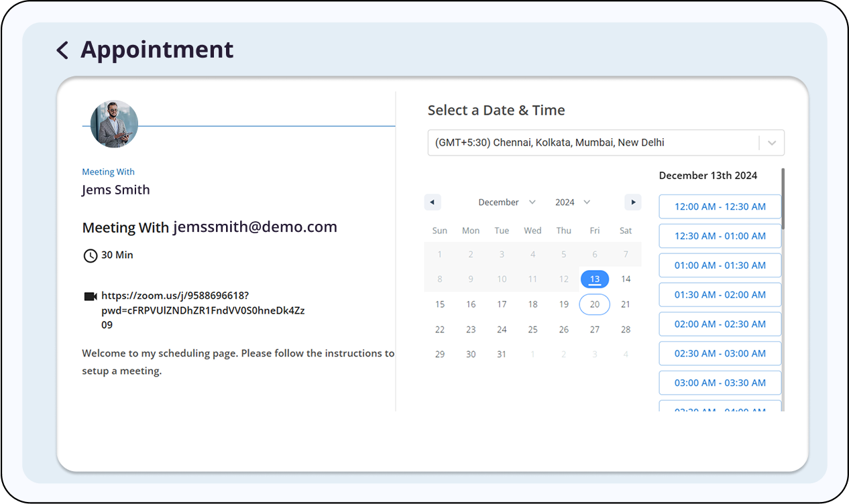Open the December month dropdown

coord(506,202)
